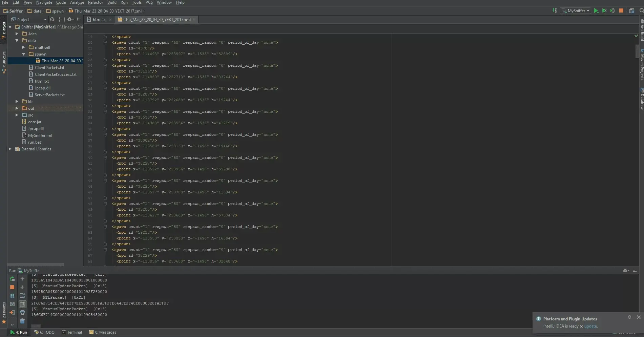Close the Platform and Plugin Updates notification
644x337 pixels.
click(639, 317)
